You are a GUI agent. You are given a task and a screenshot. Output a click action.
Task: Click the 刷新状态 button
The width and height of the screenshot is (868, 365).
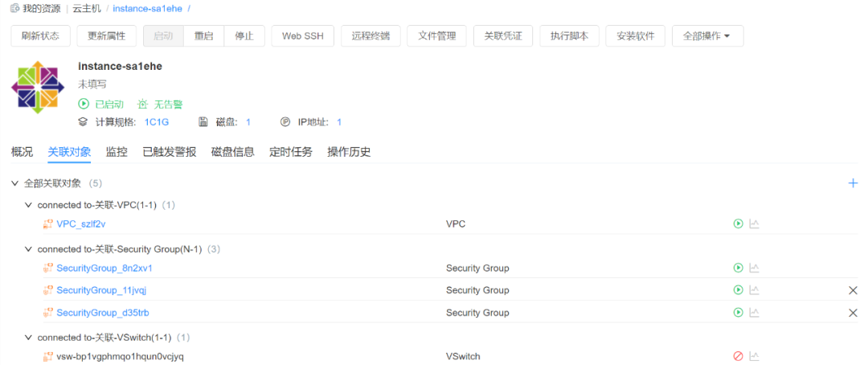click(39, 36)
